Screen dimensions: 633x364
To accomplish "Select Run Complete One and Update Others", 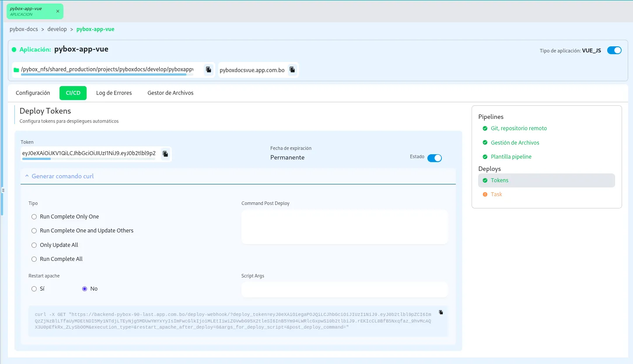I will (34, 231).
